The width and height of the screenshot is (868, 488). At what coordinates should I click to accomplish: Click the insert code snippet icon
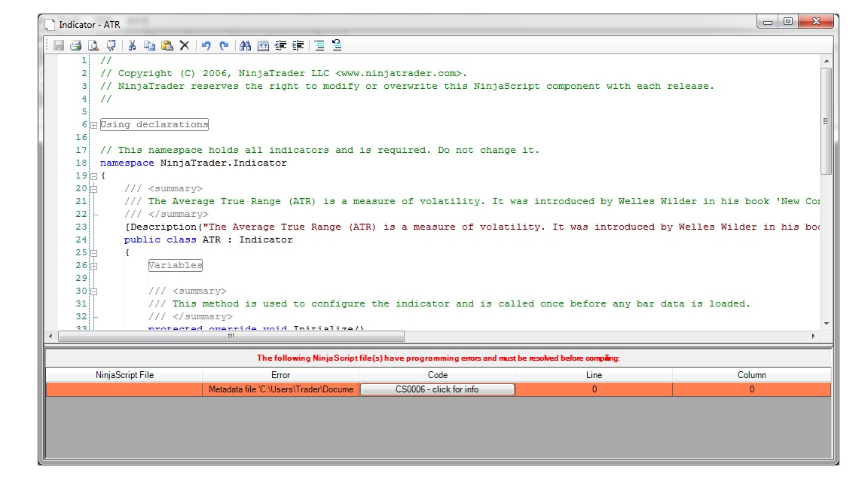click(263, 45)
